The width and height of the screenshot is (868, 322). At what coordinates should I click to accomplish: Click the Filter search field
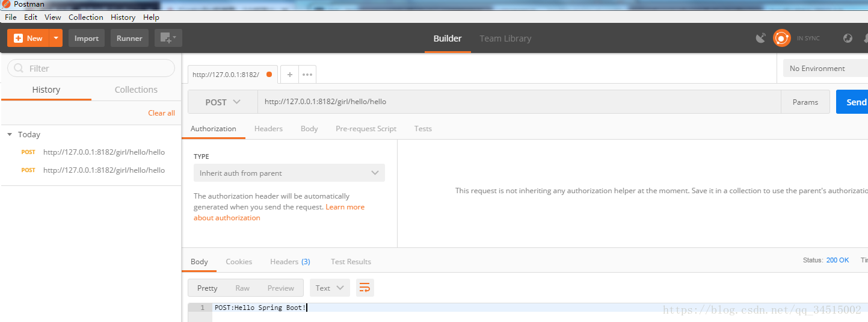[91, 68]
